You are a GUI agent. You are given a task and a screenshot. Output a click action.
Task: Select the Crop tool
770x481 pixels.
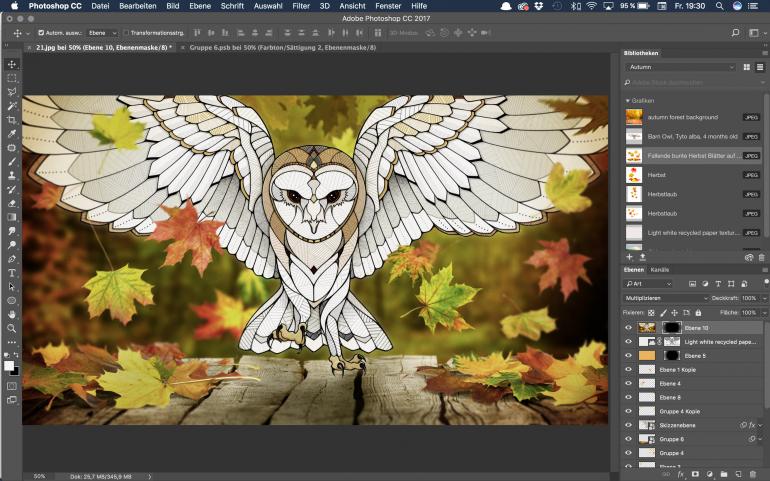tap(12, 120)
